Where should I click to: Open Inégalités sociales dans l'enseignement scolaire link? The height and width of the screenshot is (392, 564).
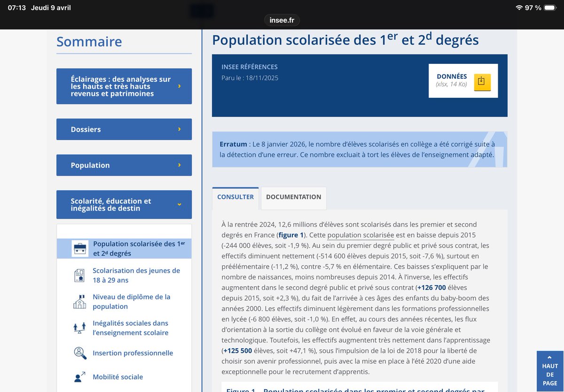(131, 328)
